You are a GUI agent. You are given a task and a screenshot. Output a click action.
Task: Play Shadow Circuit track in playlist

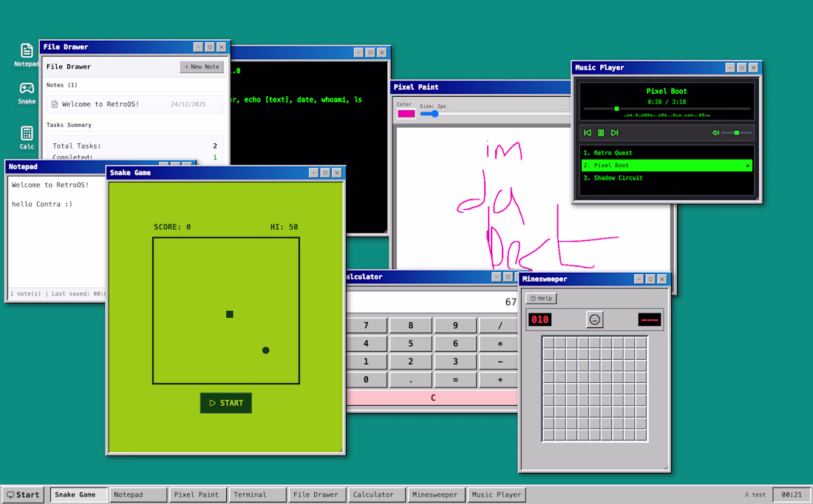[x=667, y=178]
